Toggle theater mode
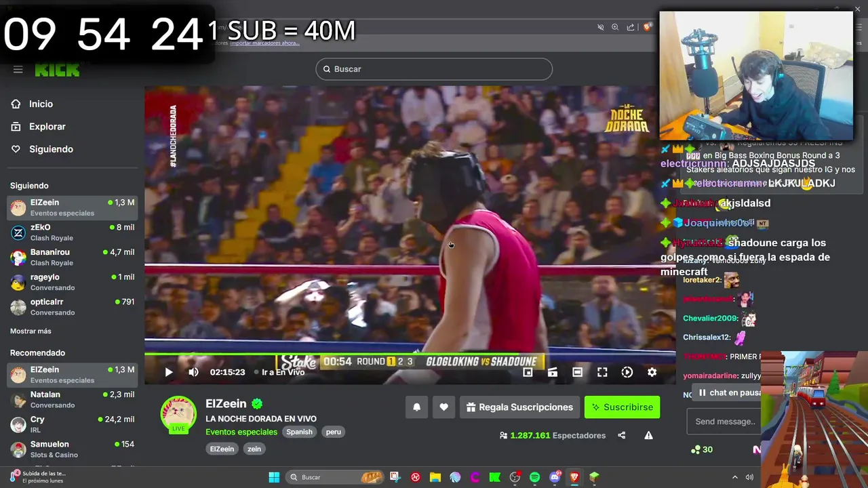The image size is (868, 488). pyautogui.click(x=577, y=372)
